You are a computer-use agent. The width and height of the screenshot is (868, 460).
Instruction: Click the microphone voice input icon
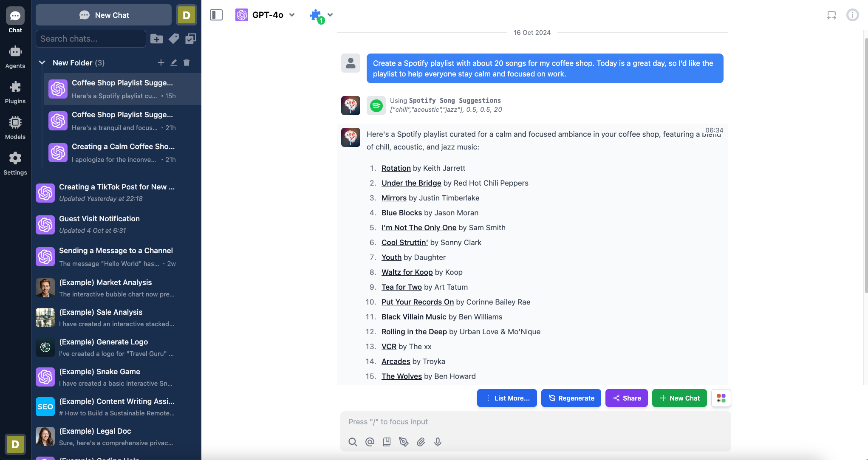click(438, 442)
